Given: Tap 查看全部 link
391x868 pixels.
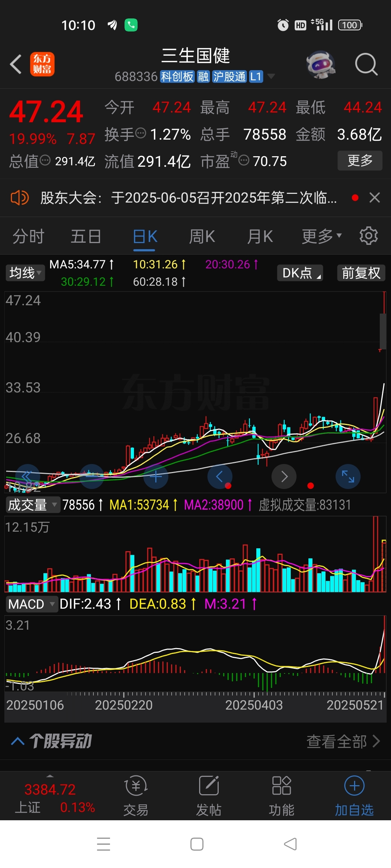Looking at the screenshot, I should (343, 741).
